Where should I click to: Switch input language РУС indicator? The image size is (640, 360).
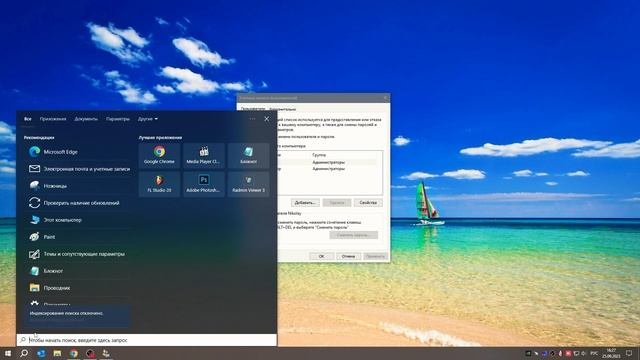[x=594, y=353]
